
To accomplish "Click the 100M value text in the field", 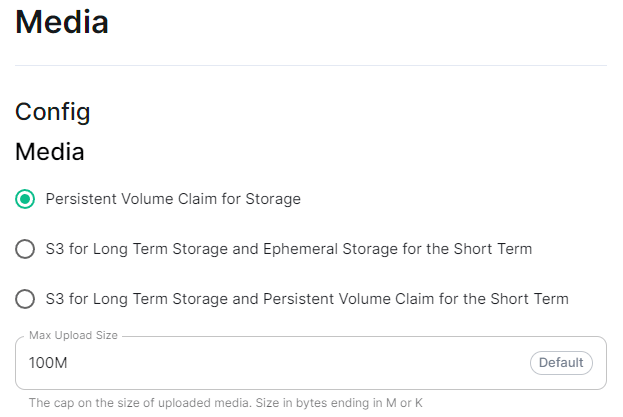I will coord(48,363).
